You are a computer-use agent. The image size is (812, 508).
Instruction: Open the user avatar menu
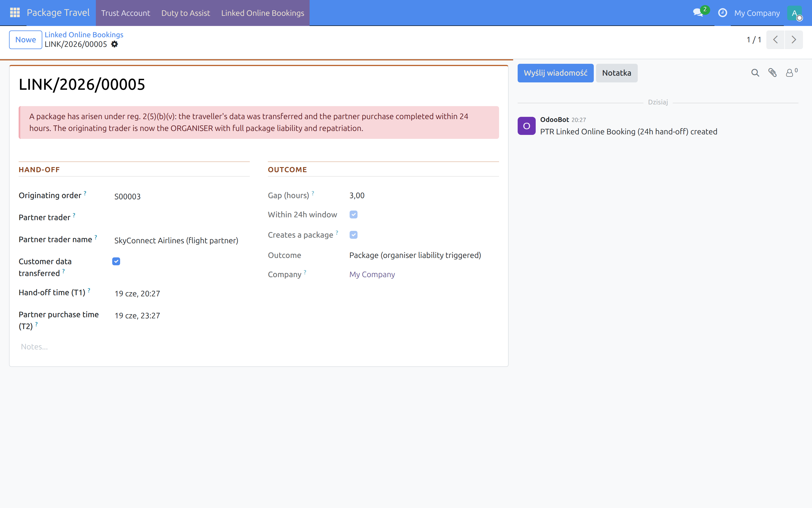pyautogui.click(x=795, y=13)
